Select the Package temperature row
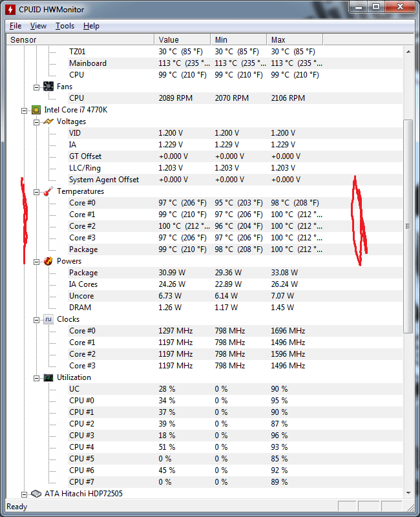The height and width of the screenshot is (517, 420). coord(83,249)
